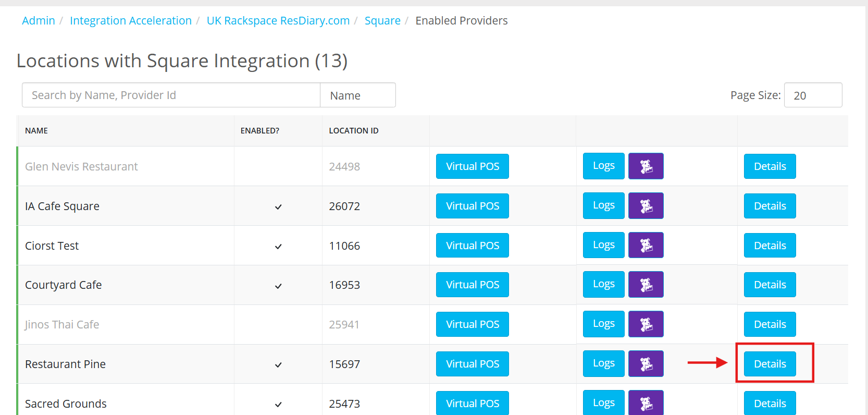
Task: Open Datadog icon for Ciorst Test
Action: coord(646,245)
